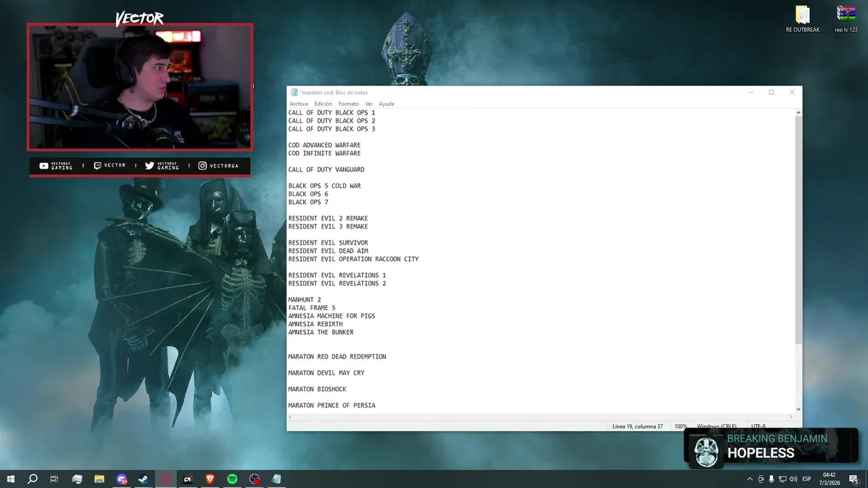Click the COD INFINITE WARFARE line
The image size is (868, 488).
(324, 153)
